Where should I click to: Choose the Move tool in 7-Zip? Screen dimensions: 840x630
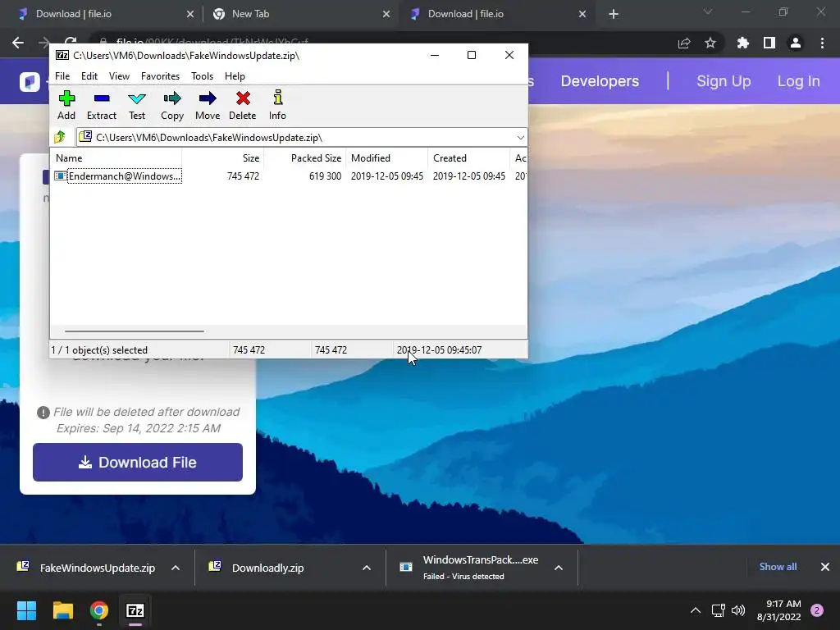208,105
